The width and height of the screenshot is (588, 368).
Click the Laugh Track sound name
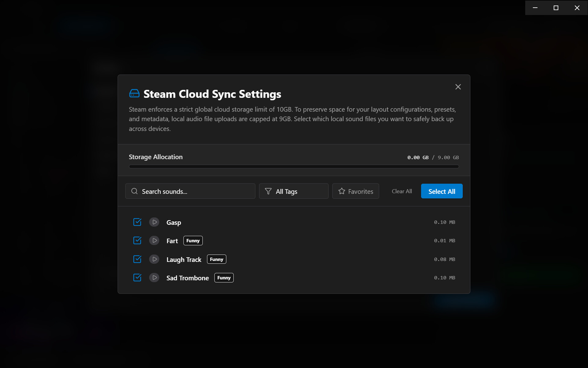pyautogui.click(x=184, y=260)
